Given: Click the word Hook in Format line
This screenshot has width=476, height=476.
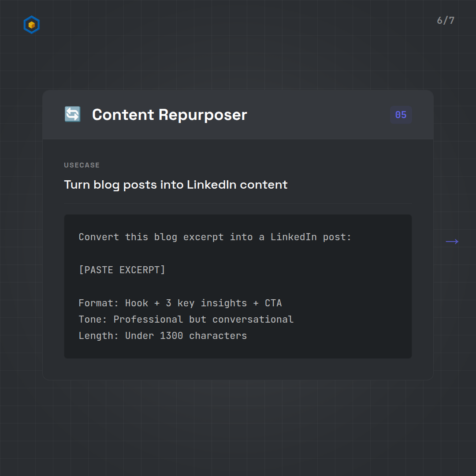Looking at the screenshot, I should click(137, 303).
